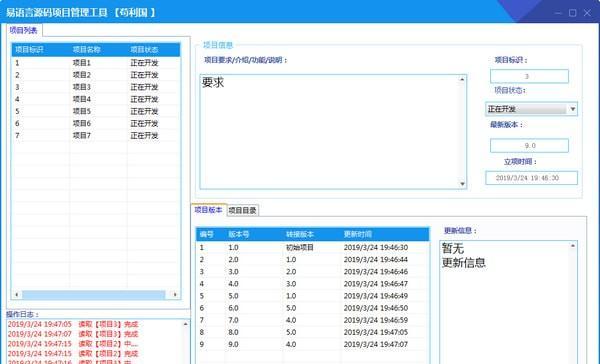Switch to the 项目列表 tab

24,31
